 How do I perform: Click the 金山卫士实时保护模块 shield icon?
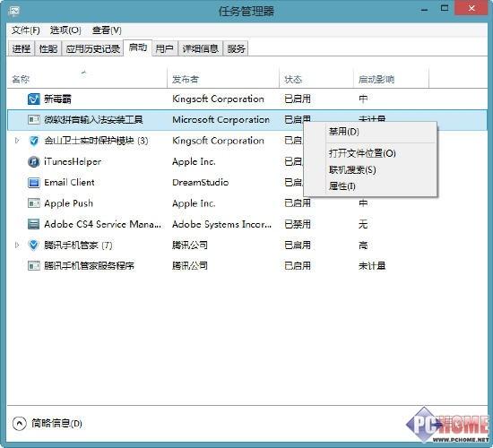coord(34,141)
